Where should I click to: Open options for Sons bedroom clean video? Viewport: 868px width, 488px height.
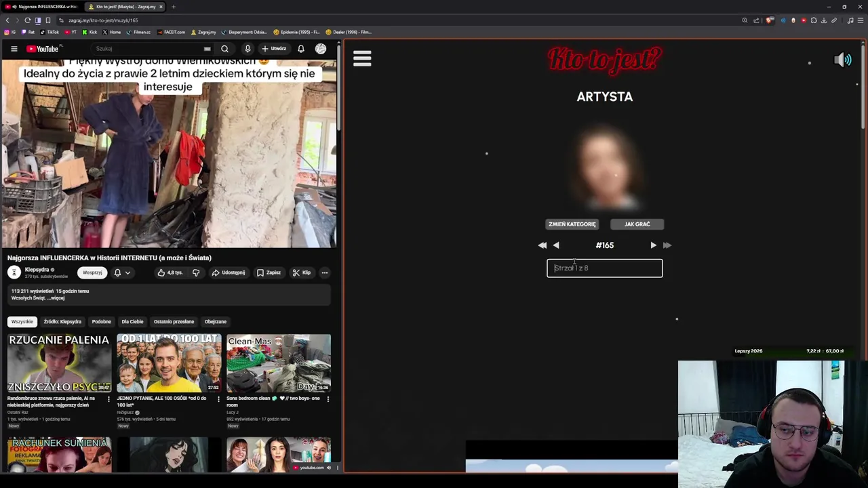328,399
